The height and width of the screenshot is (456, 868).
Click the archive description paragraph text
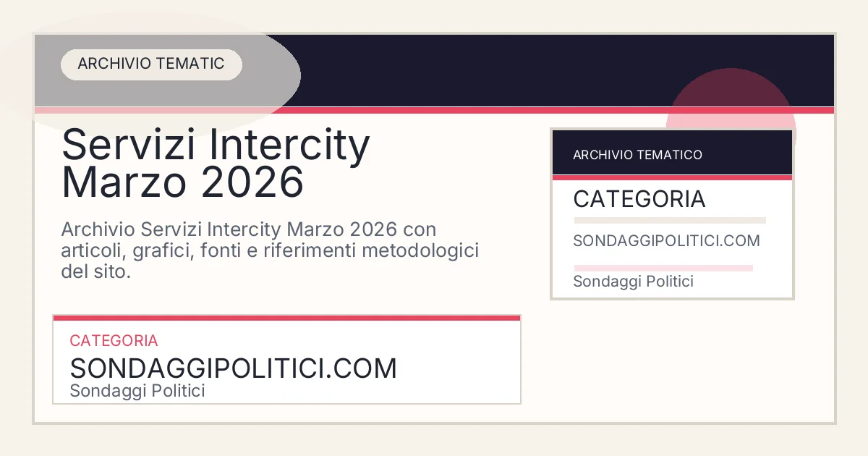click(270, 250)
